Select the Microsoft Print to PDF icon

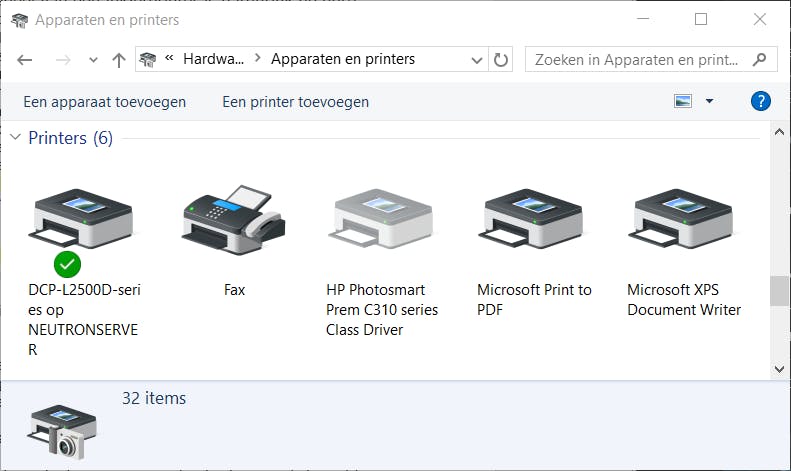[531, 218]
